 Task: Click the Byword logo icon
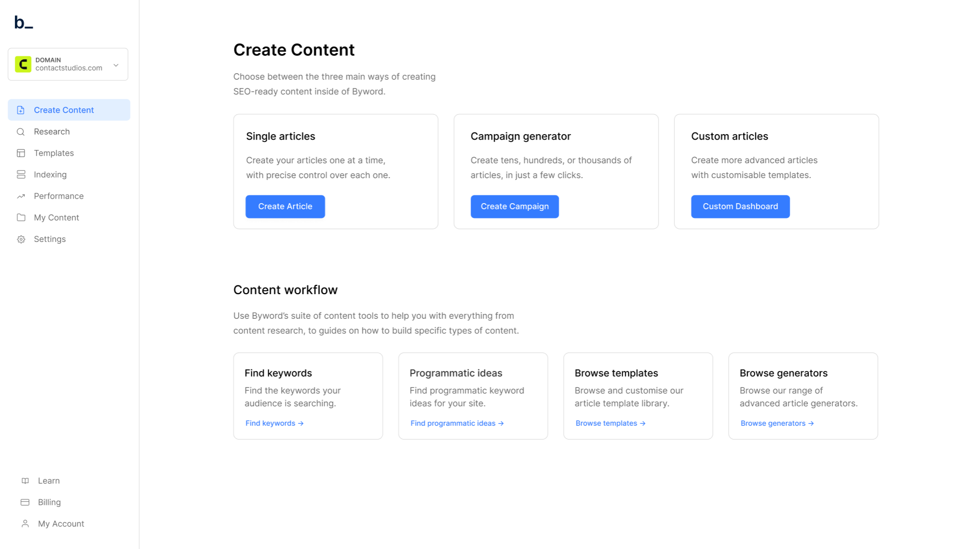click(24, 23)
